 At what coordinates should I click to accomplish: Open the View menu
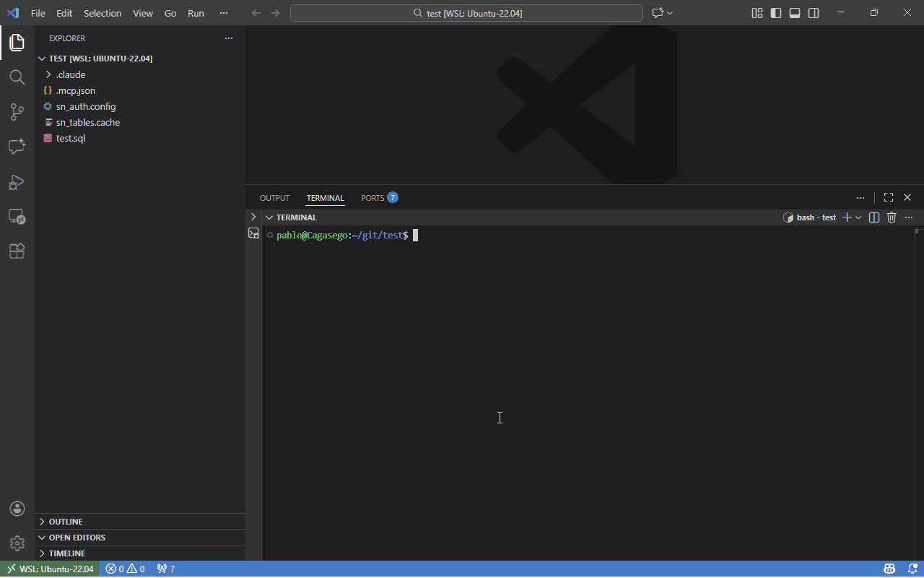pos(143,13)
